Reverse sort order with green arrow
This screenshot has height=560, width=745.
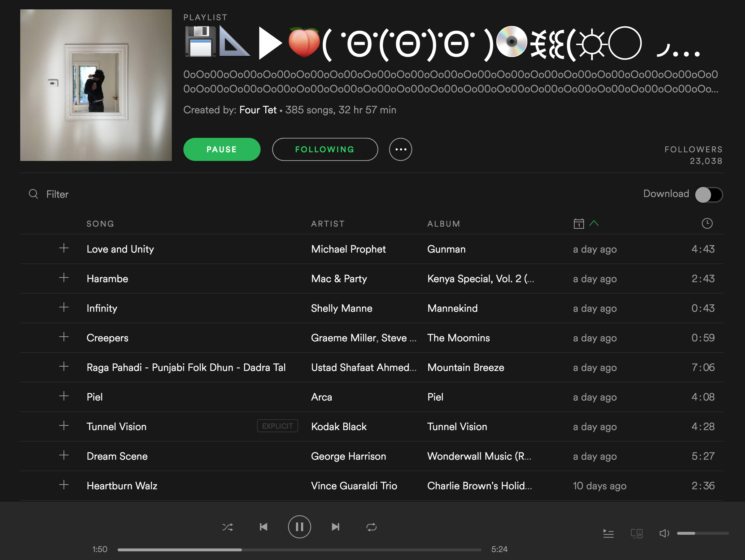tap(594, 223)
